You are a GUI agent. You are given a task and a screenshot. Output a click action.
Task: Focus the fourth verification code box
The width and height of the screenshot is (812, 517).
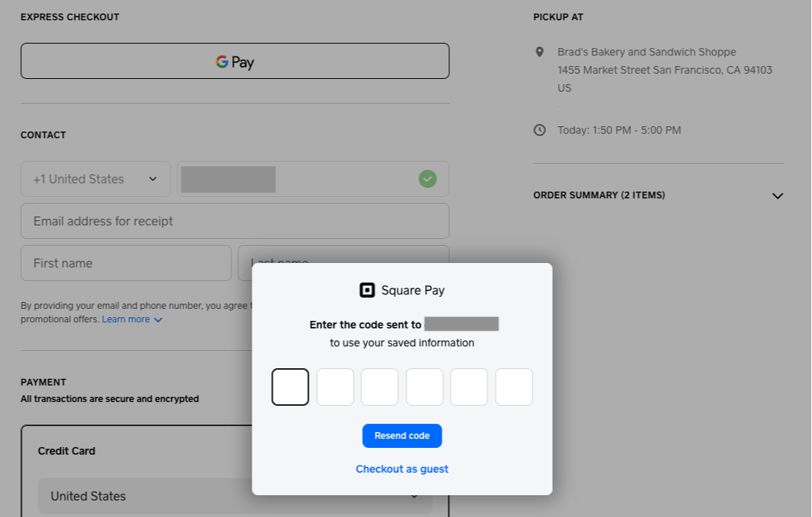pos(424,387)
